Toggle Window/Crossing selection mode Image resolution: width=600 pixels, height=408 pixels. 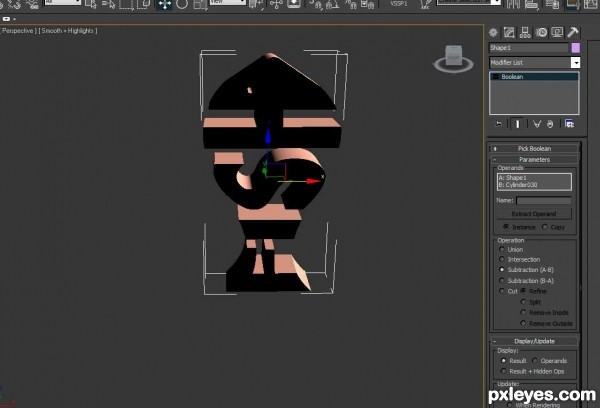click(143, 4)
